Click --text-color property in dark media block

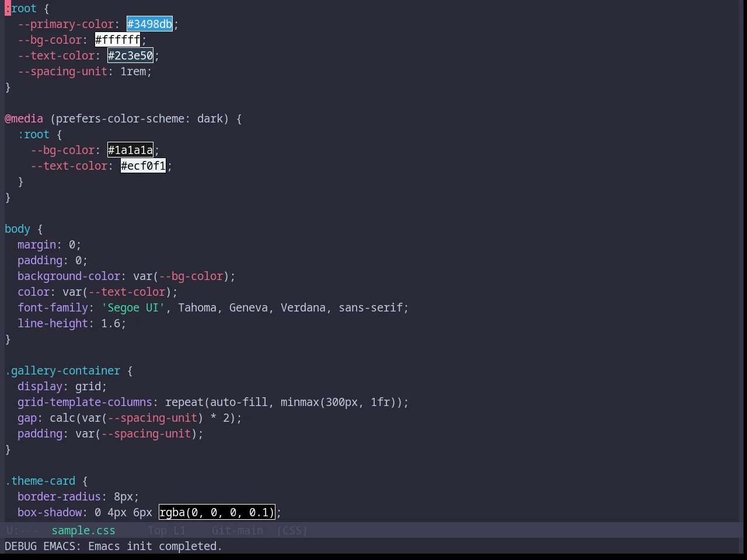tap(69, 166)
